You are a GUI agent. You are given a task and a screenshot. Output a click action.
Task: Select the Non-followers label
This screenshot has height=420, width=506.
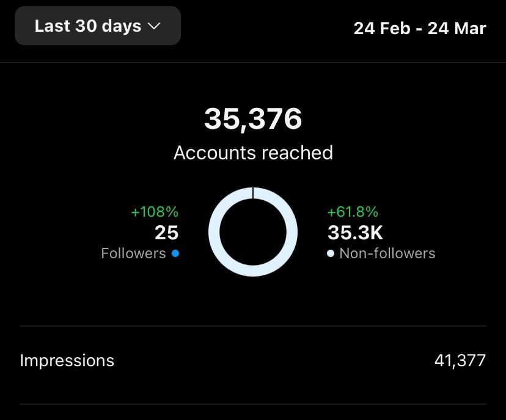pos(387,253)
